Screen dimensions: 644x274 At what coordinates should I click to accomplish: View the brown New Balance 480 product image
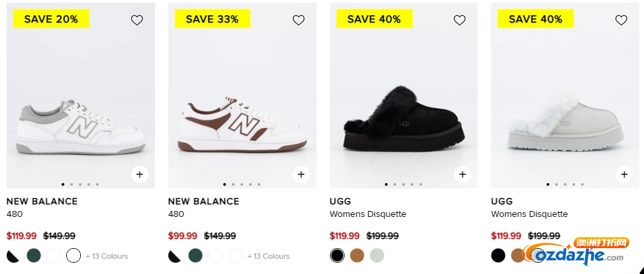point(242,96)
